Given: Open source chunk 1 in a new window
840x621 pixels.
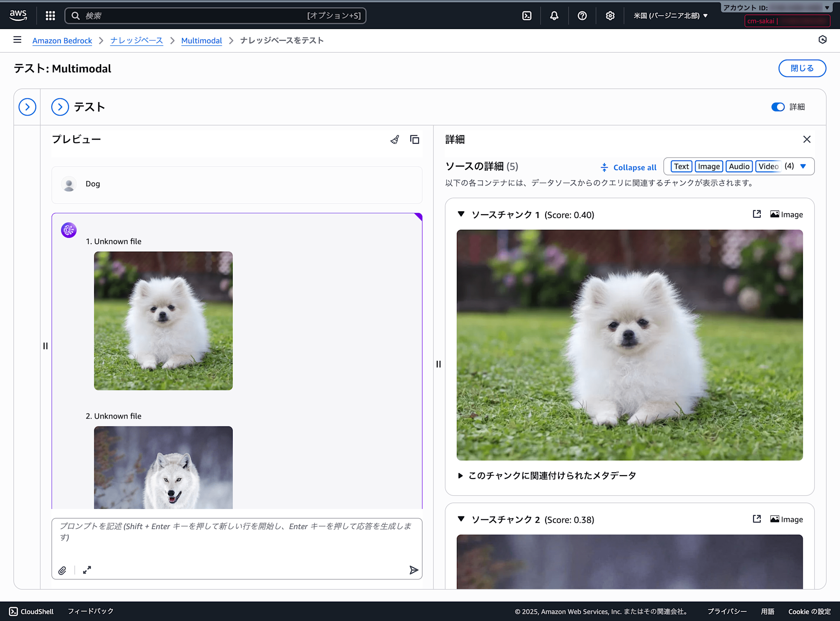Looking at the screenshot, I should [756, 214].
